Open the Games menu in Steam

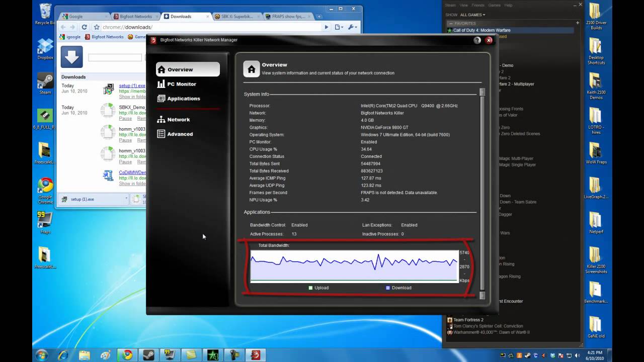(x=495, y=5)
